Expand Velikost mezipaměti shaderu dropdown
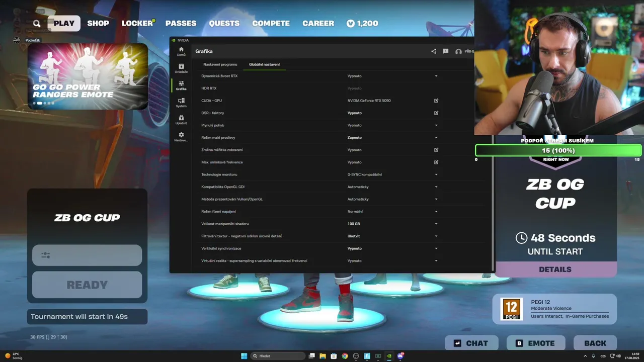Viewport: 644px width, 362px height. click(436, 224)
